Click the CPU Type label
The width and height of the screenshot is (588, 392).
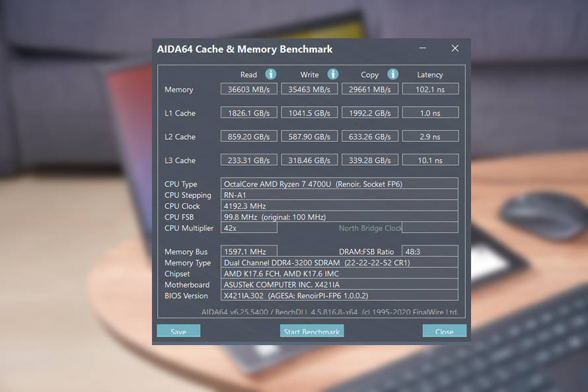(181, 184)
